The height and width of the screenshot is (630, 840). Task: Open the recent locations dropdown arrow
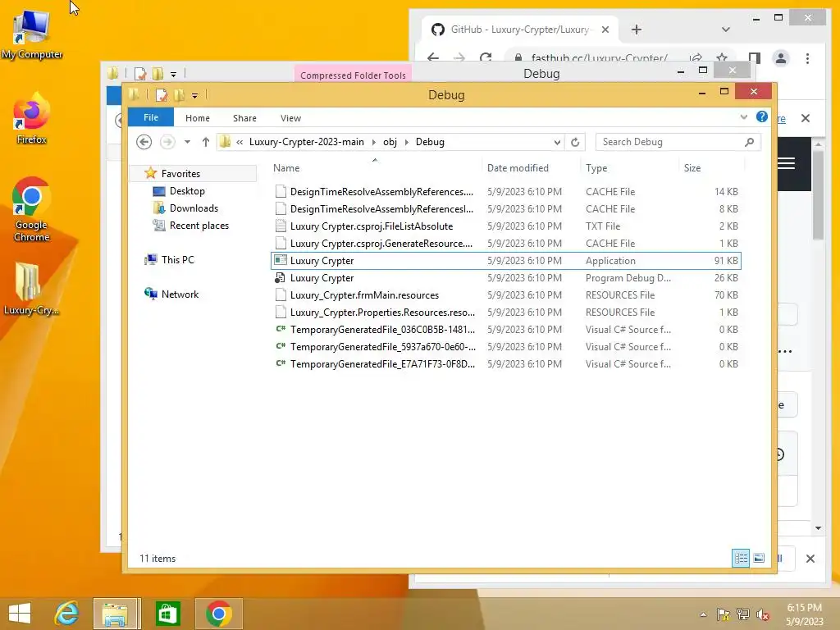(187, 142)
